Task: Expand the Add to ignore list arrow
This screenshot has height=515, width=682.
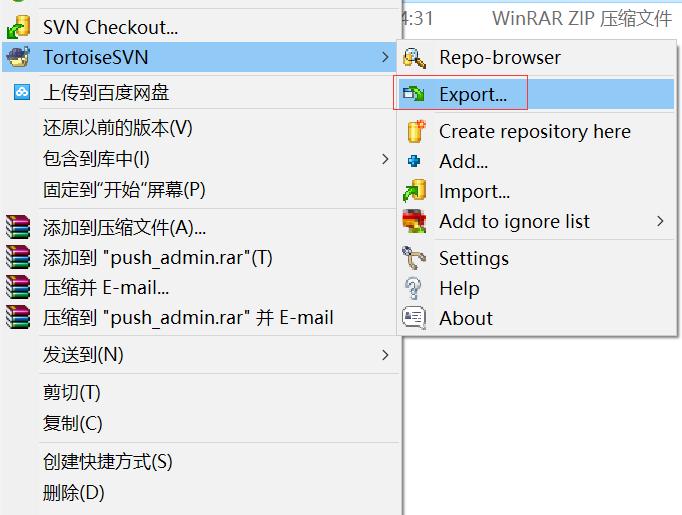Action: click(660, 222)
